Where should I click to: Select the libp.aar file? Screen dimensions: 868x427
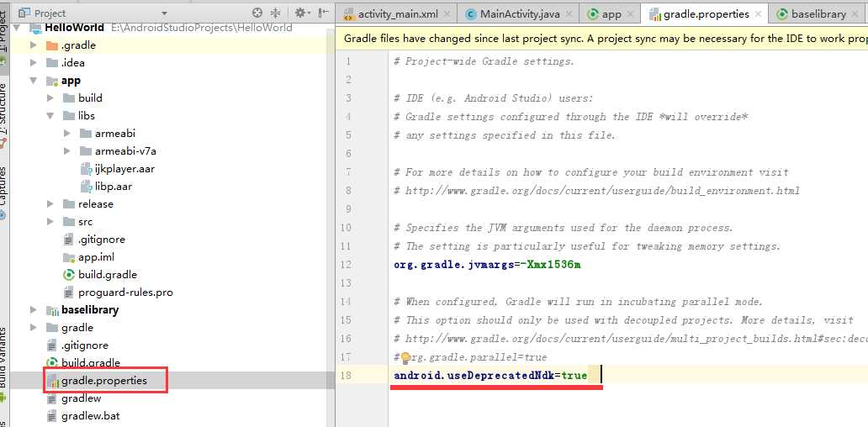(114, 187)
